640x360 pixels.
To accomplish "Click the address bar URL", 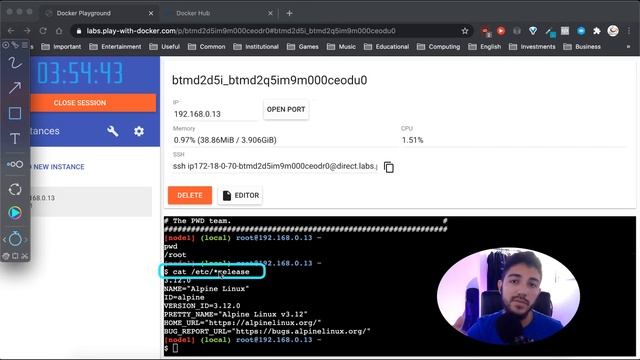I will tap(241, 31).
